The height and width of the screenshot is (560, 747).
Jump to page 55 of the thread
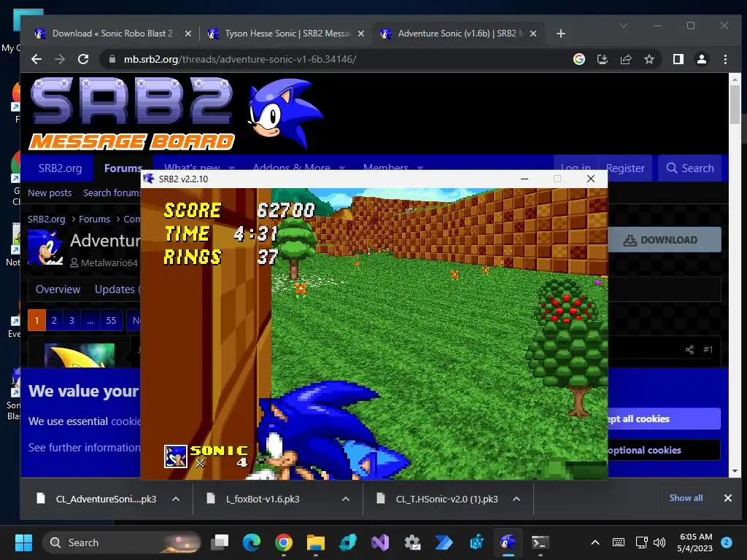[111, 321]
